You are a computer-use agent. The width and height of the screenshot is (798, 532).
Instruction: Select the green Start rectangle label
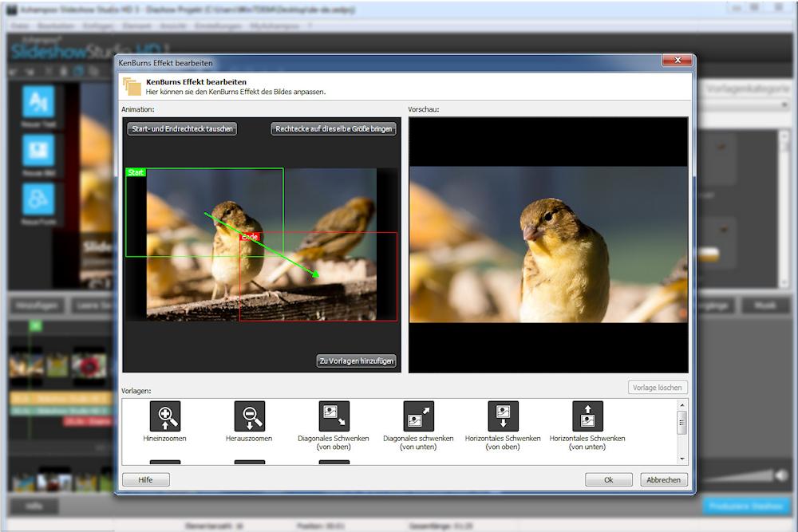136,172
